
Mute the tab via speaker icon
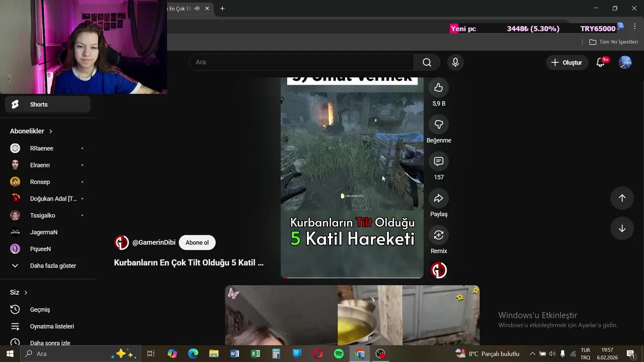(x=197, y=9)
